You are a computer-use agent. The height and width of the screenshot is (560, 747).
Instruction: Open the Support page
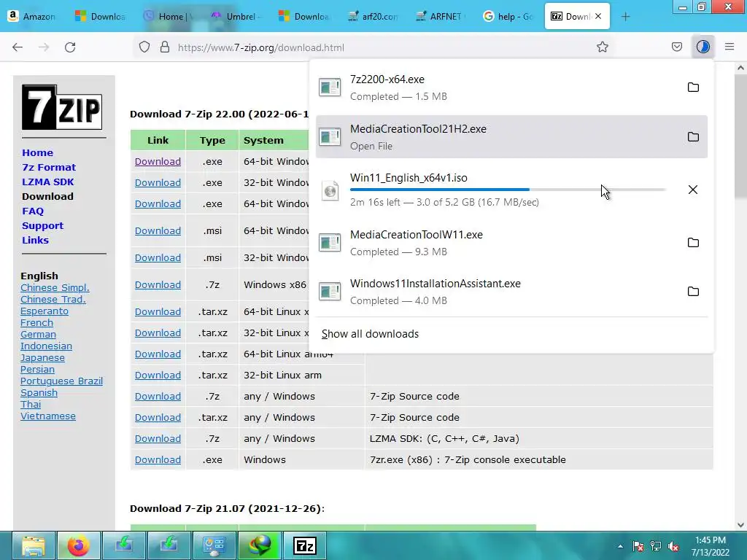pyautogui.click(x=42, y=226)
